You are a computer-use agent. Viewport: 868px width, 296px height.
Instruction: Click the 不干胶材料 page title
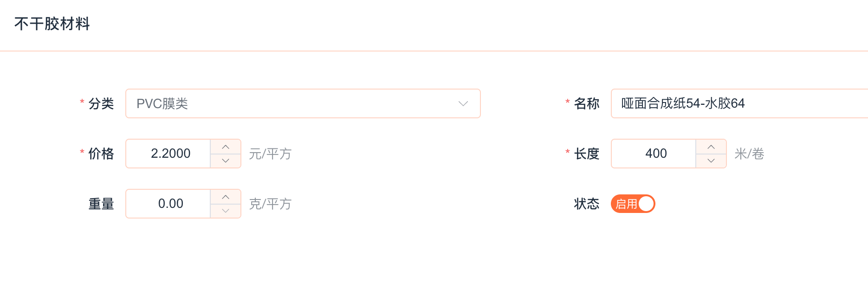coord(52,24)
